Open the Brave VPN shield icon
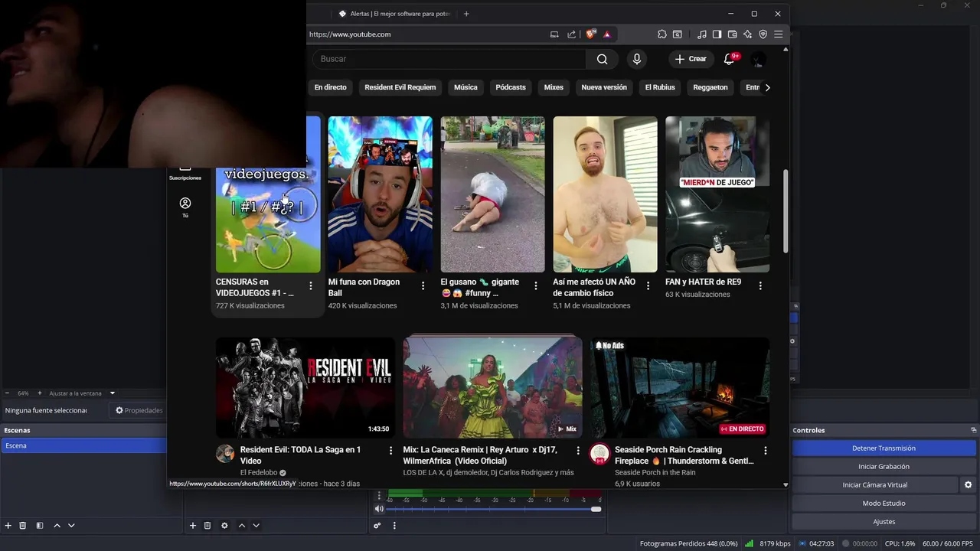Screen dimensions: 980x551 (763, 34)
